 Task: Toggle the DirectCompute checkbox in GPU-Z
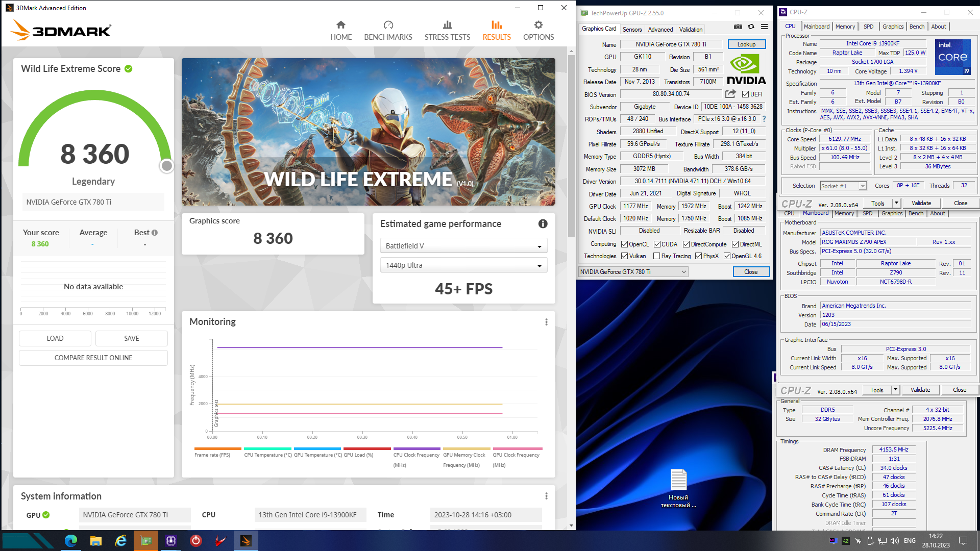(686, 244)
